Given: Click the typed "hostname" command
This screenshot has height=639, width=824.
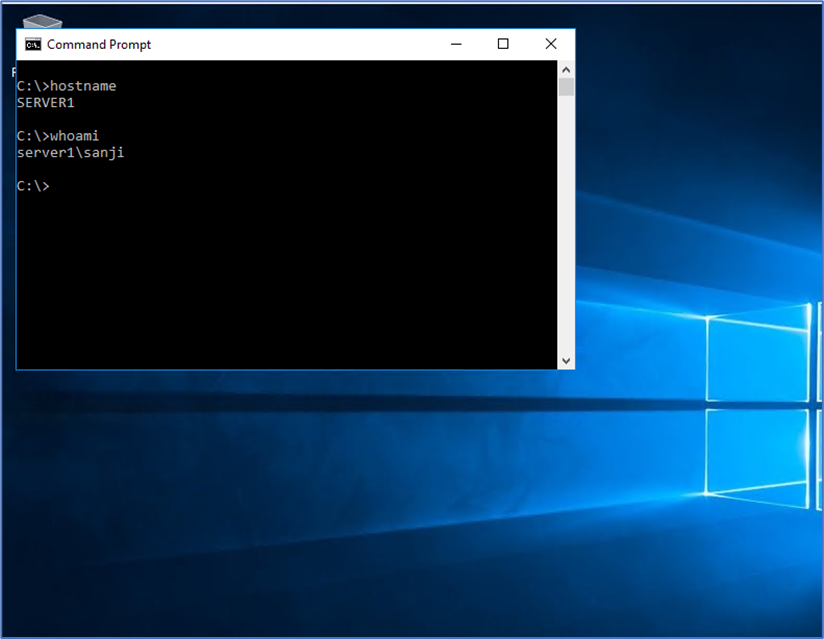Looking at the screenshot, I should [83, 86].
